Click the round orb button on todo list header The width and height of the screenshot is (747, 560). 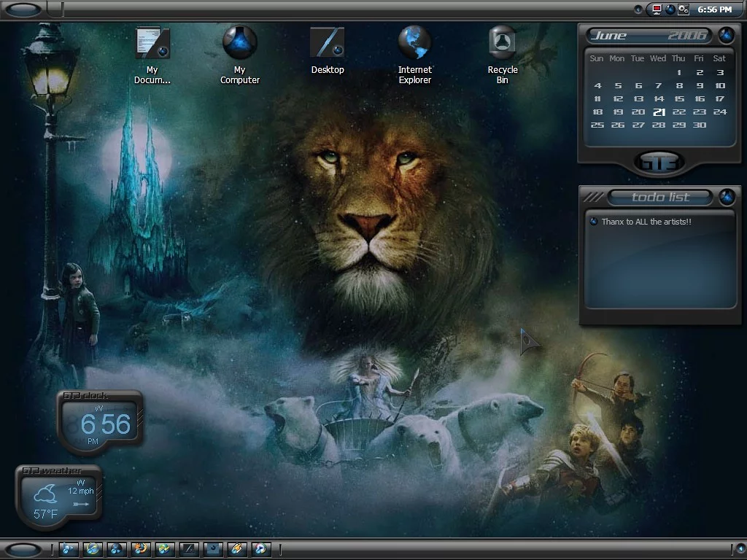coord(726,197)
